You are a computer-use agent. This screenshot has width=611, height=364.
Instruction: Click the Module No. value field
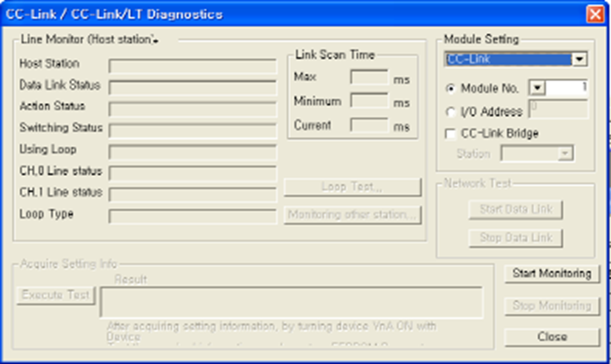566,88
